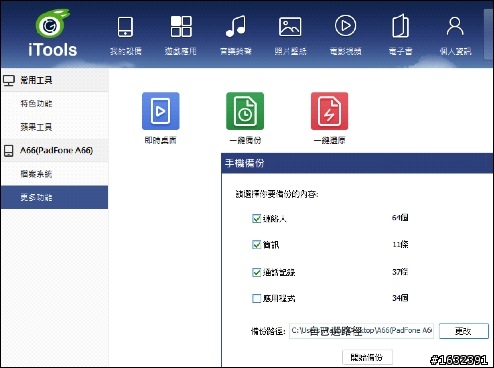Uncheck the contacts checkbox (64個)
494x368 pixels.
(256, 219)
